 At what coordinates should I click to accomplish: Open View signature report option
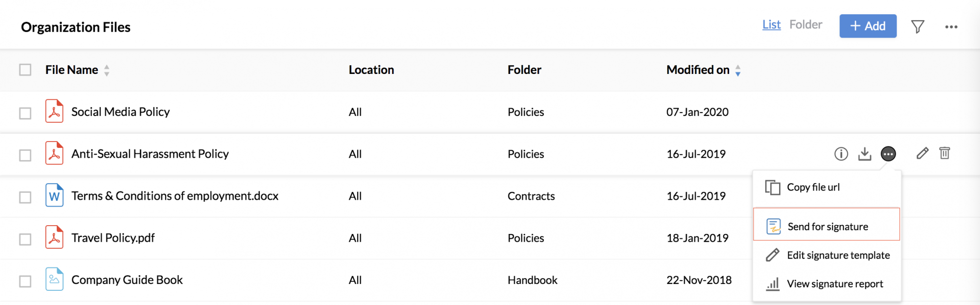pos(827,284)
